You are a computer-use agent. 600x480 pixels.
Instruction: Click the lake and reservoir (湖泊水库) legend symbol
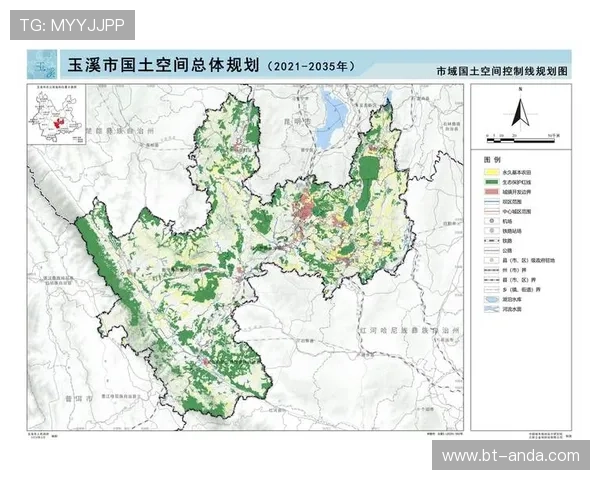(493, 300)
